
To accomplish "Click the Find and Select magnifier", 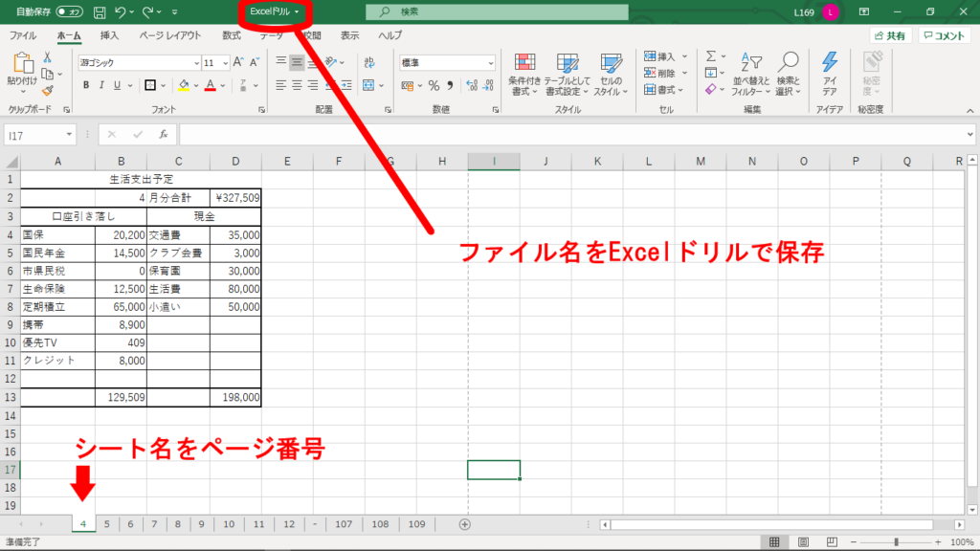I will pos(789,74).
